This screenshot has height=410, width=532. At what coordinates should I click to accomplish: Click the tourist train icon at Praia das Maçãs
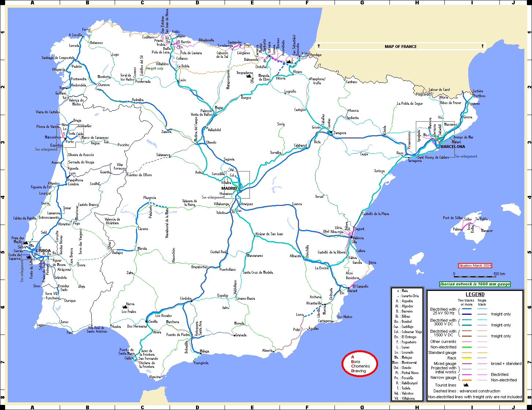(x=26, y=243)
